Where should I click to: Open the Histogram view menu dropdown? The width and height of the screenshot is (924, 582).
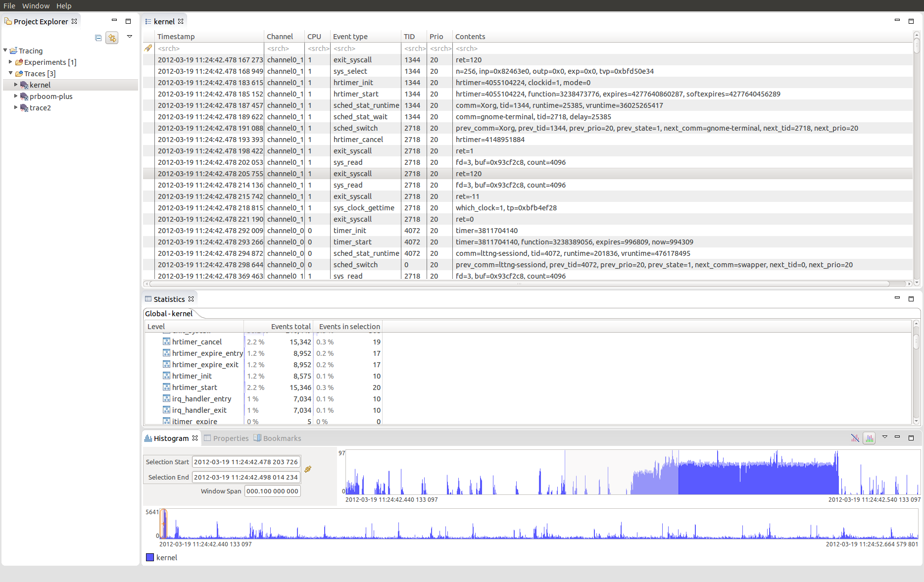point(884,437)
